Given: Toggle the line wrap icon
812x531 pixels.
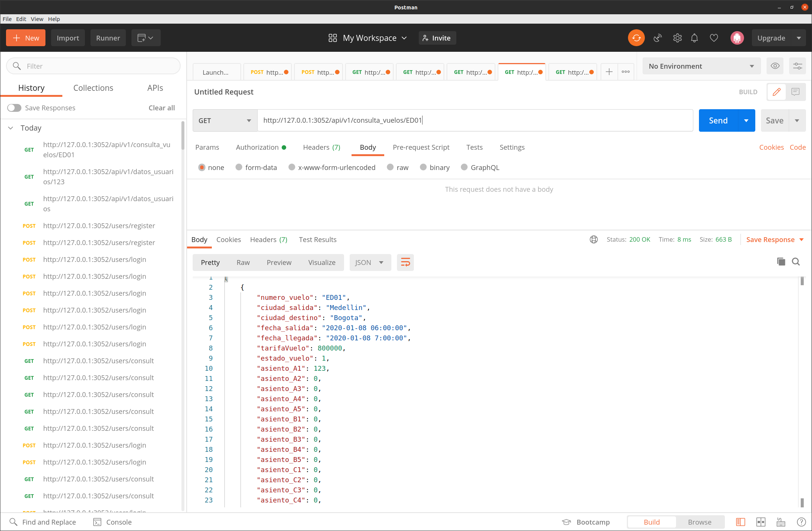Looking at the screenshot, I should click(405, 262).
